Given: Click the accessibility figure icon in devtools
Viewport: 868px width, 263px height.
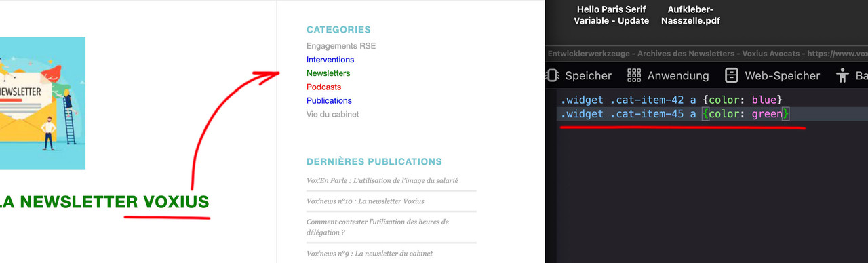Looking at the screenshot, I should coord(843,75).
